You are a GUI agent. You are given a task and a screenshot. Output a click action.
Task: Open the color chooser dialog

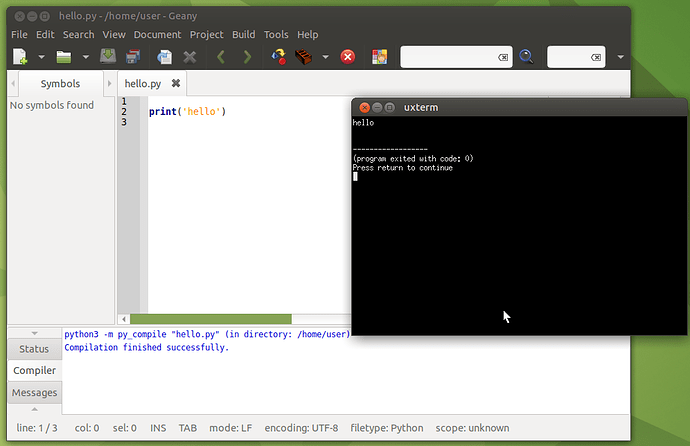pos(379,57)
